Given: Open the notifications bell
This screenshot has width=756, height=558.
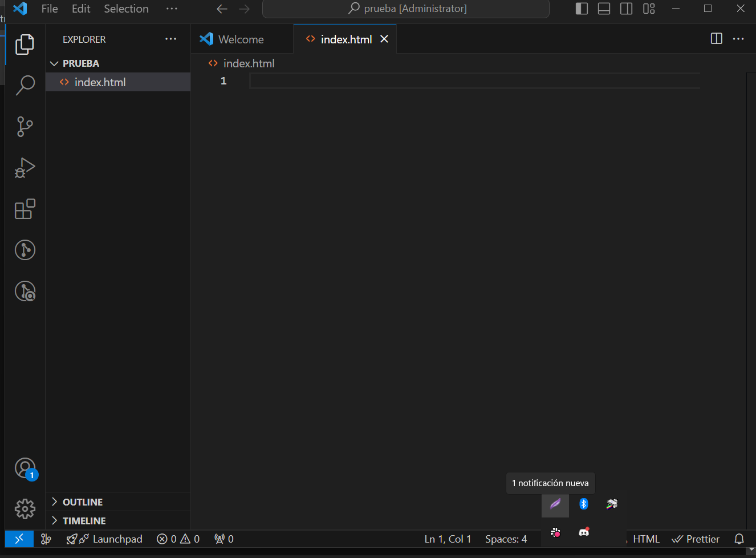Looking at the screenshot, I should tap(739, 539).
